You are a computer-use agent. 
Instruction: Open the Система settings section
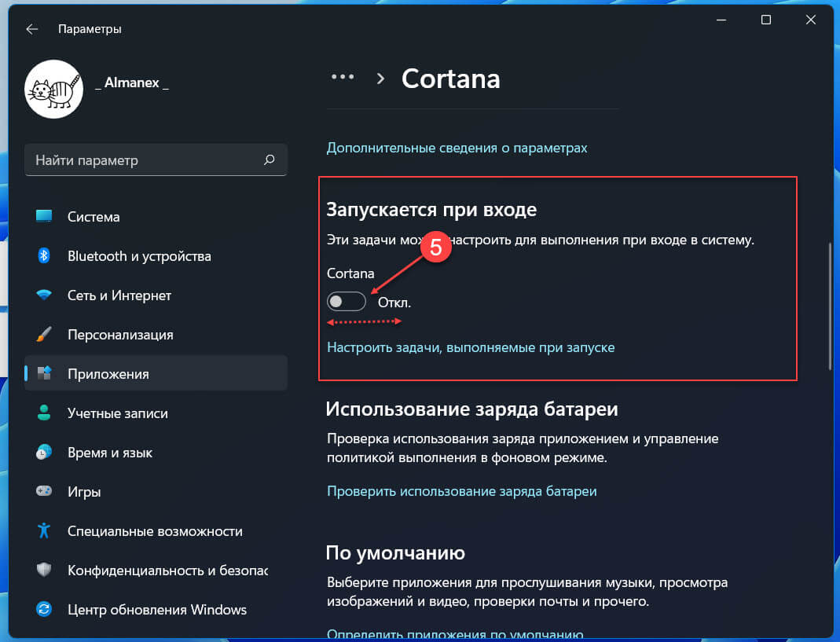156,217
